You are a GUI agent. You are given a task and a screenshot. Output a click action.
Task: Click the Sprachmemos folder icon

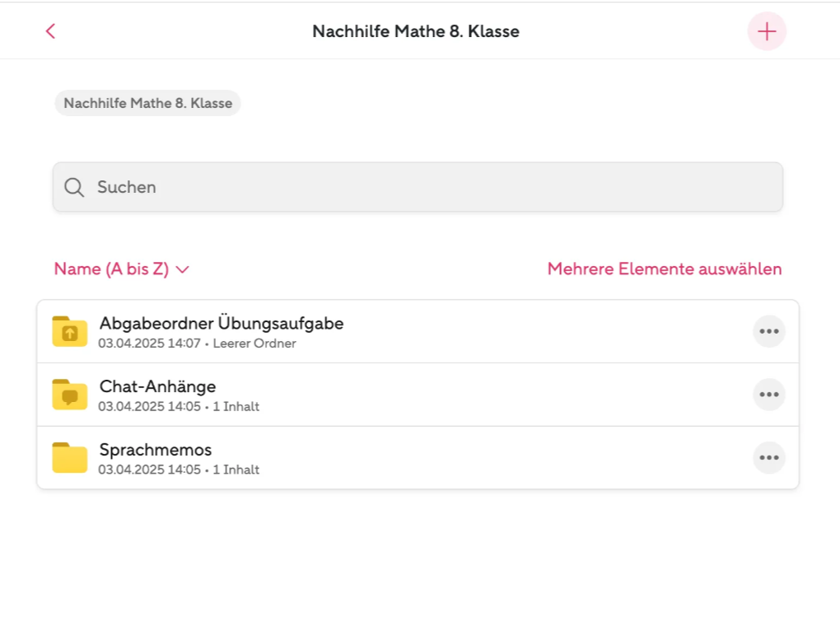coord(70,458)
